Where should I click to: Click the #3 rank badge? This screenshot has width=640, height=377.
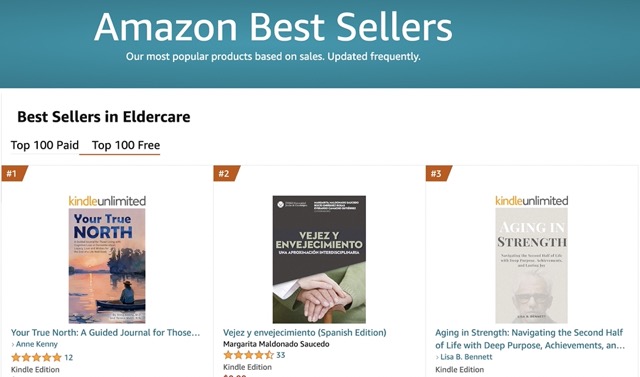pos(438,173)
